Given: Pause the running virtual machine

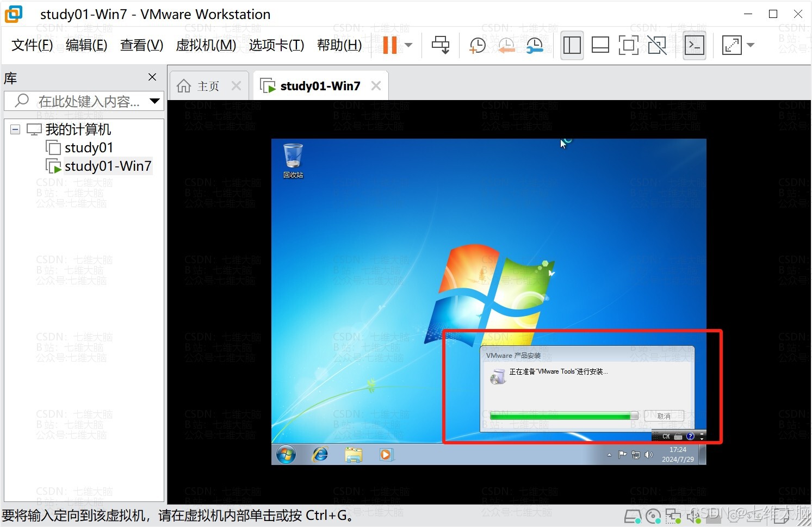Looking at the screenshot, I should (x=390, y=45).
